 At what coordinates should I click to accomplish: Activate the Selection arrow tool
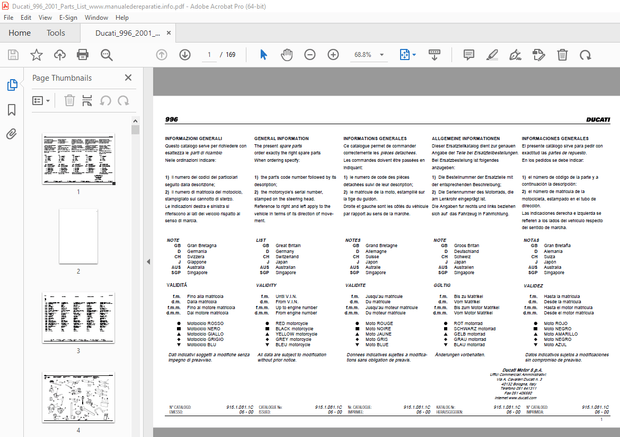(263, 55)
